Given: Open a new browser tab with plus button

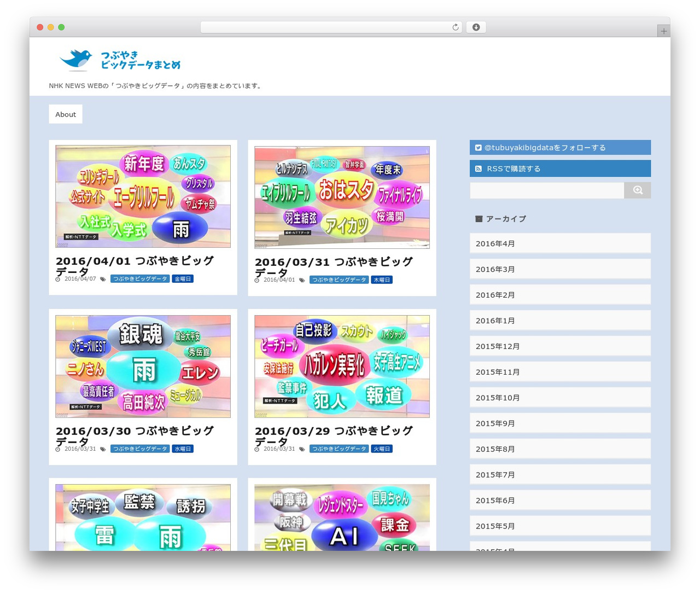Looking at the screenshot, I should [x=663, y=31].
